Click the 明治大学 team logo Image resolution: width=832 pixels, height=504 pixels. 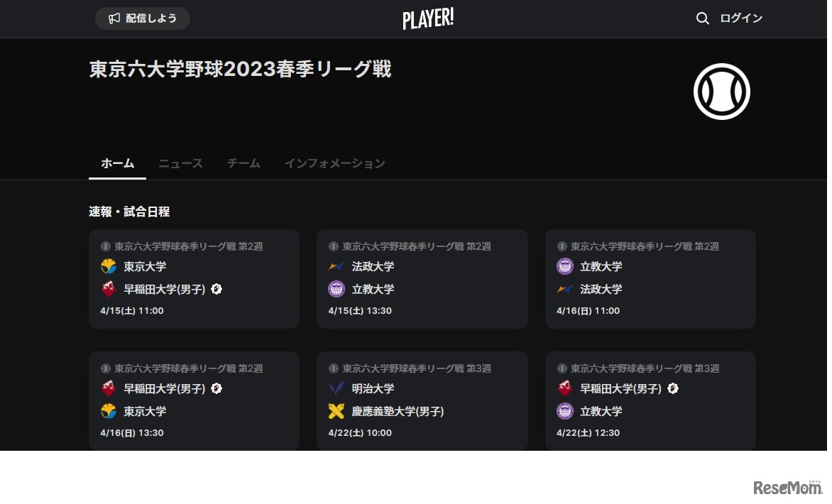(x=336, y=388)
